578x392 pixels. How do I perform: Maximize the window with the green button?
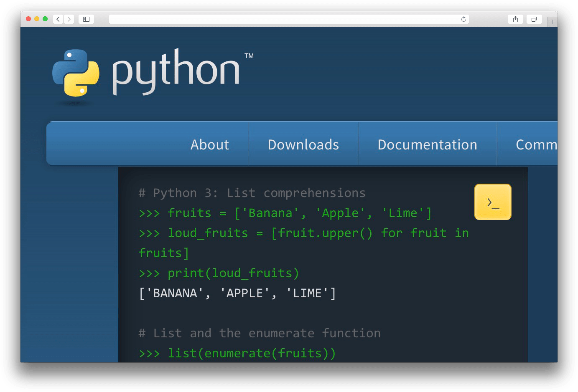(45, 19)
